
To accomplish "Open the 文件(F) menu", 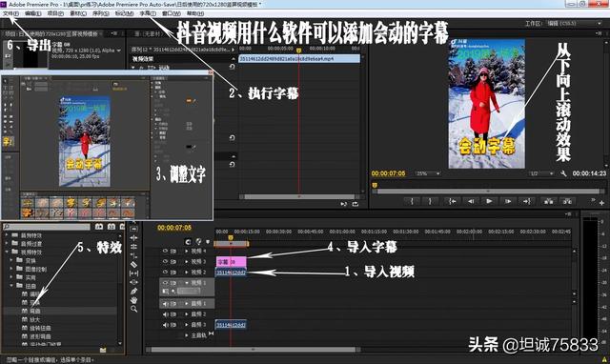I will [x=10, y=13].
